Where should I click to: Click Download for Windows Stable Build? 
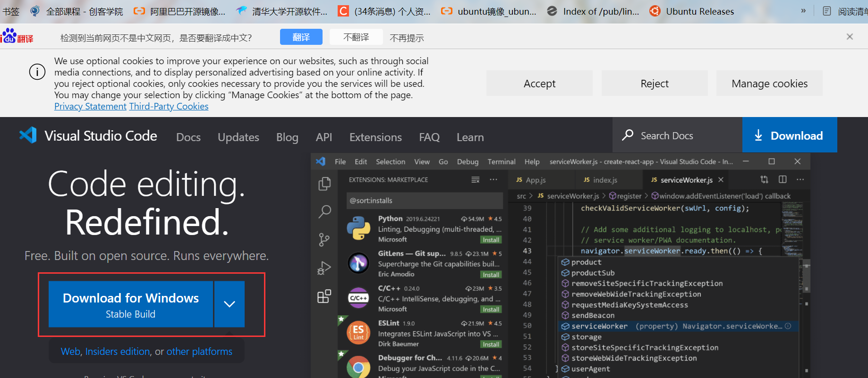pyautogui.click(x=131, y=304)
